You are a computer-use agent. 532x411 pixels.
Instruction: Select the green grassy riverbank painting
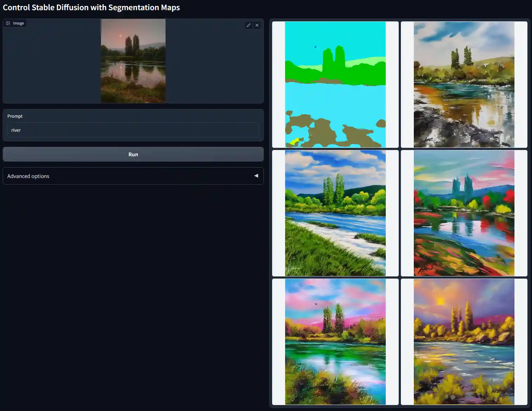point(335,213)
